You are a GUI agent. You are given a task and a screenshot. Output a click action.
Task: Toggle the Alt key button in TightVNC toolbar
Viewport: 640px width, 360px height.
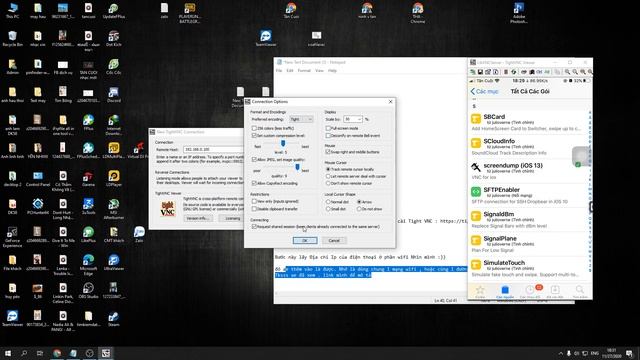[x=547, y=72]
